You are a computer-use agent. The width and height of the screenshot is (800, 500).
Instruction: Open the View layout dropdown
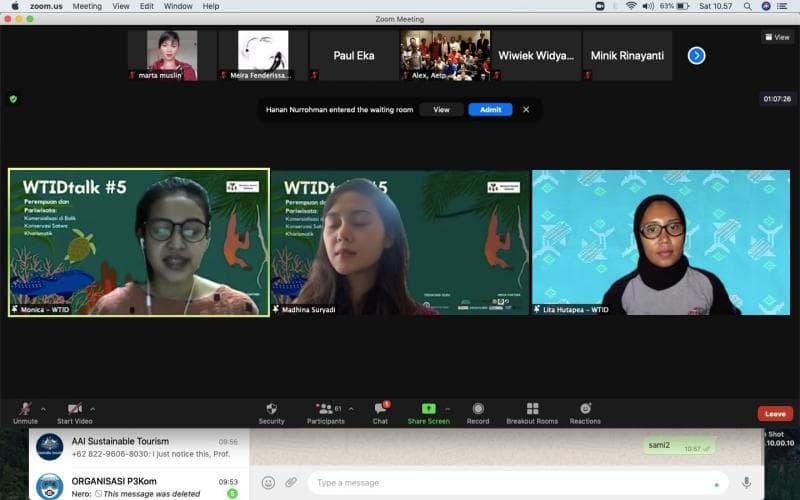coord(777,37)
